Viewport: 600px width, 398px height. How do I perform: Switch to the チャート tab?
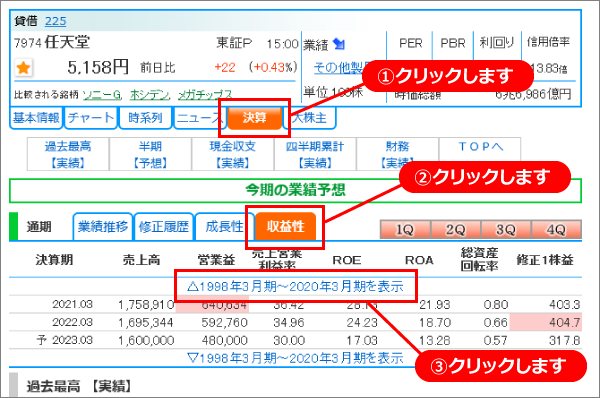(x=91, y=117)
